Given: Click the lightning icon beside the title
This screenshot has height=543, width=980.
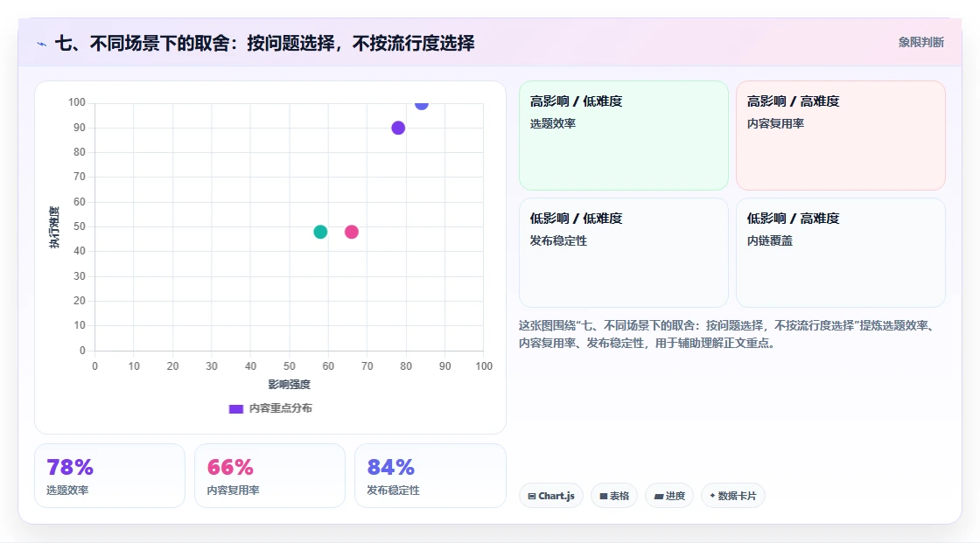Looking at the screenshot, I should coord(42,44).
